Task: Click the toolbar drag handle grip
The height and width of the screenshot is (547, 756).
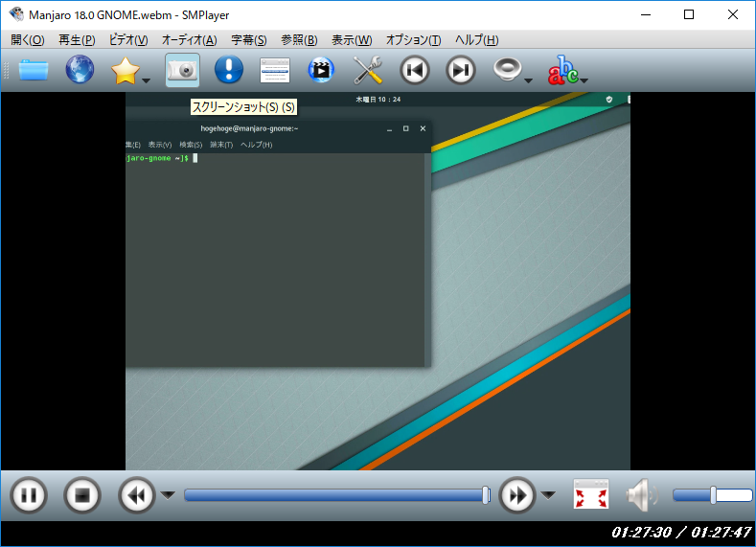Action: tap(7, 70)
